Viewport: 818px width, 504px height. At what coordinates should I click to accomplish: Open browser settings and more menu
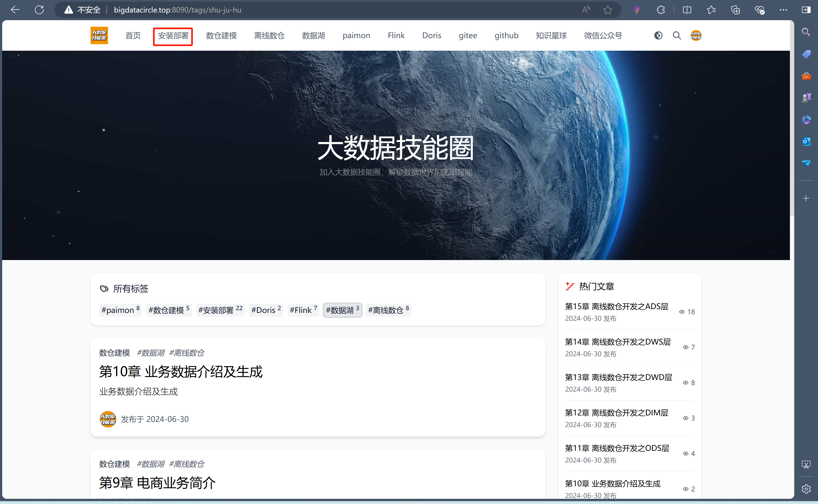[x=783, y=10]
